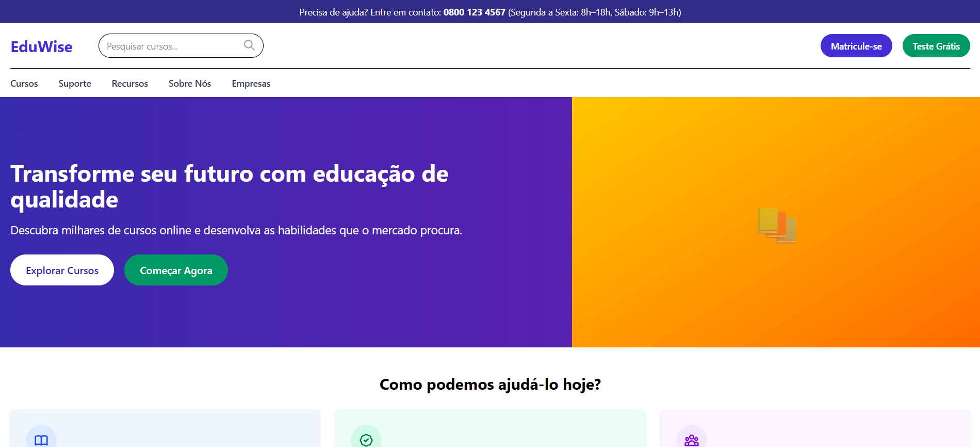Screen dimensions: 980x447
Task: Click the stacked books icon in hero
Action: (x=776, y=225)
